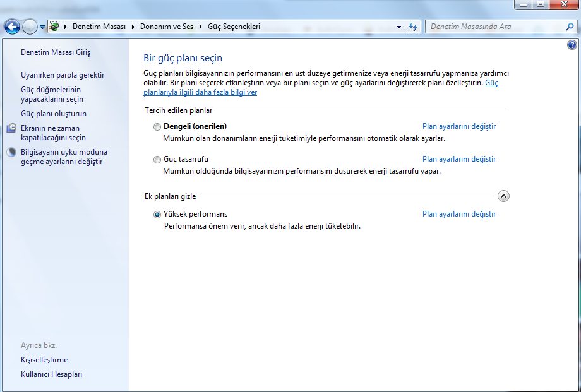Change plan settings for Yüksek performans plan
Viewport: 581px width, 392px height.
459,214
